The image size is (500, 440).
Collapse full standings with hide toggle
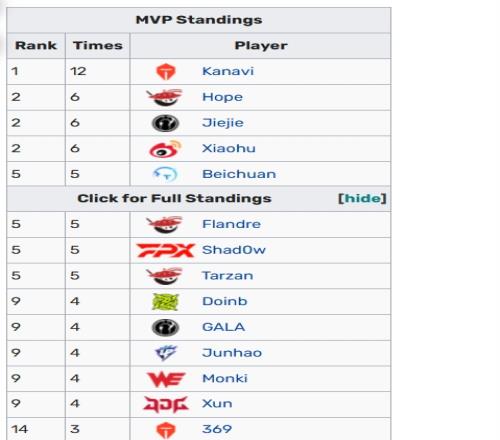362,198
